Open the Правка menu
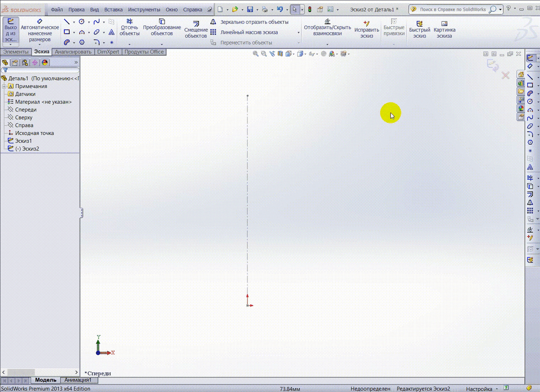The image size is (540, 392). 76,9
